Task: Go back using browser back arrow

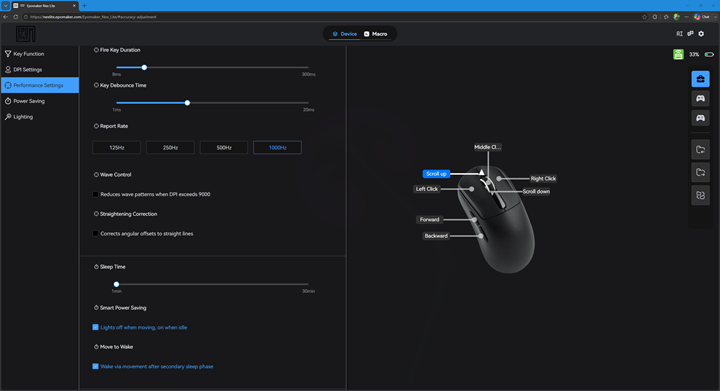Action: 6,17
